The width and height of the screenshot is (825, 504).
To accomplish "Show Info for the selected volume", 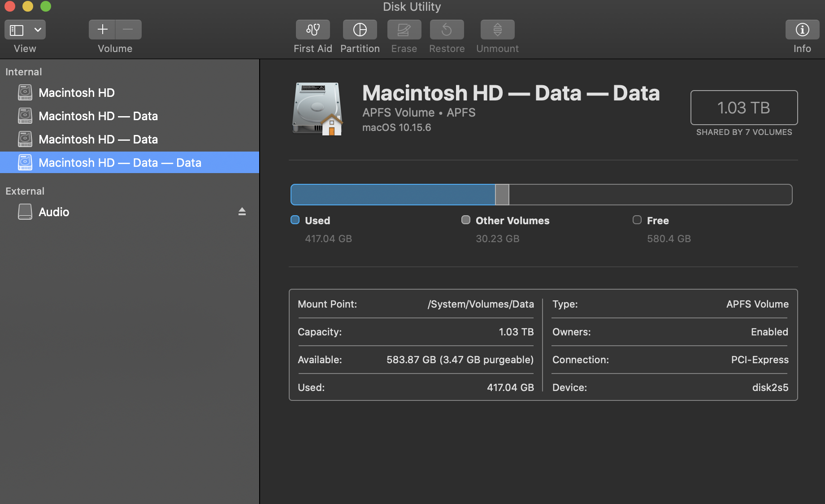I will tap(802, 30).
